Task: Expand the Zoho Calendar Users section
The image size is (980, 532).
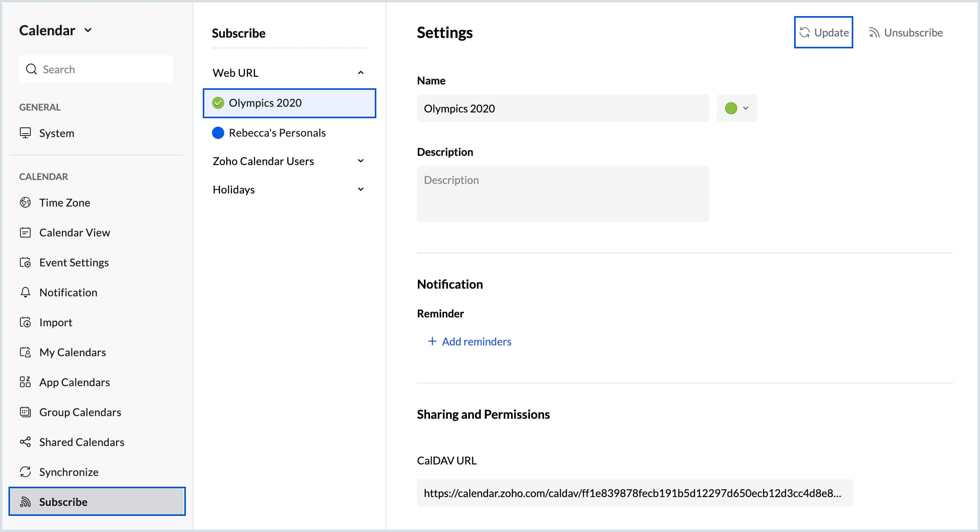Action: coord(360,161)
